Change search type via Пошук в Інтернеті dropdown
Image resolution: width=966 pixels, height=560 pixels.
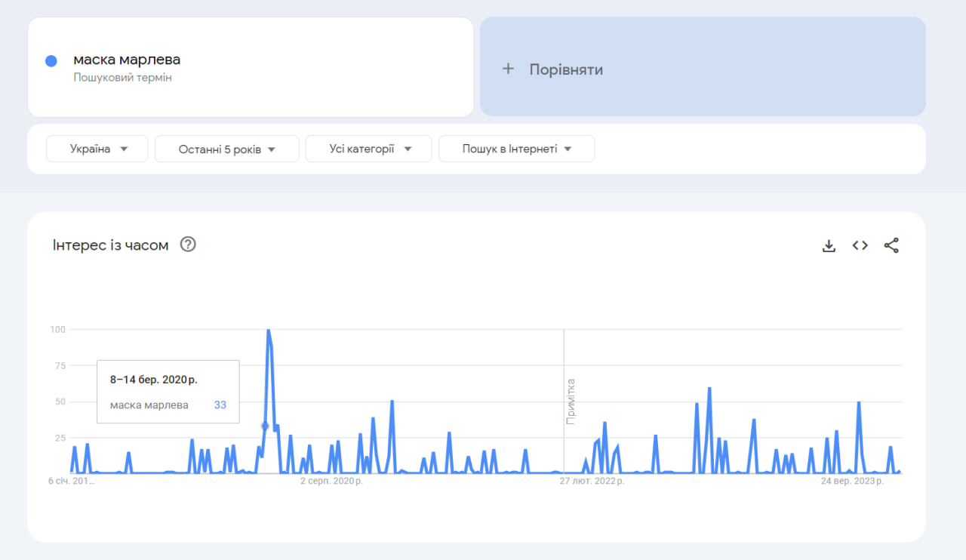coord(516,149)
